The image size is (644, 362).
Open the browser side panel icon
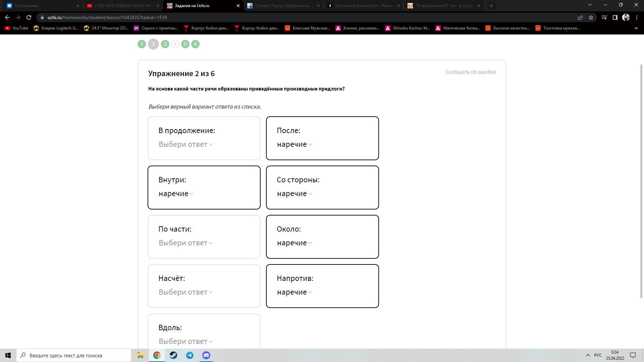[615, 17]
